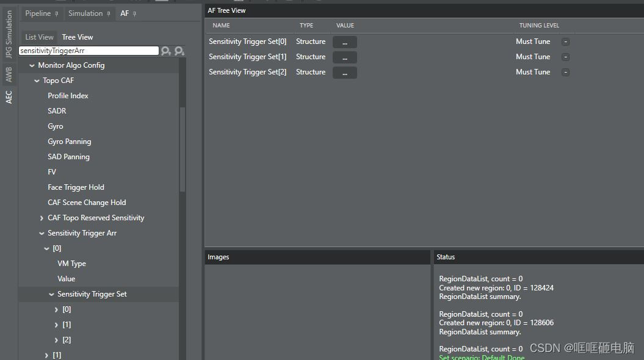Click the minus icon for Sensitivity Trigger Set[1]
The width and height of the screenshot is (644, 360).
565,57
